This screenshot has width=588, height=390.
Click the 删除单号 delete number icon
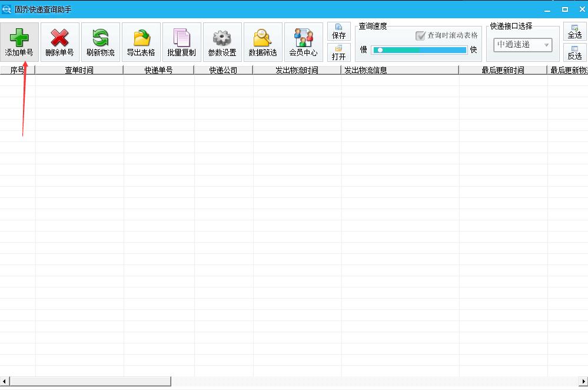[x=59, y=41]
